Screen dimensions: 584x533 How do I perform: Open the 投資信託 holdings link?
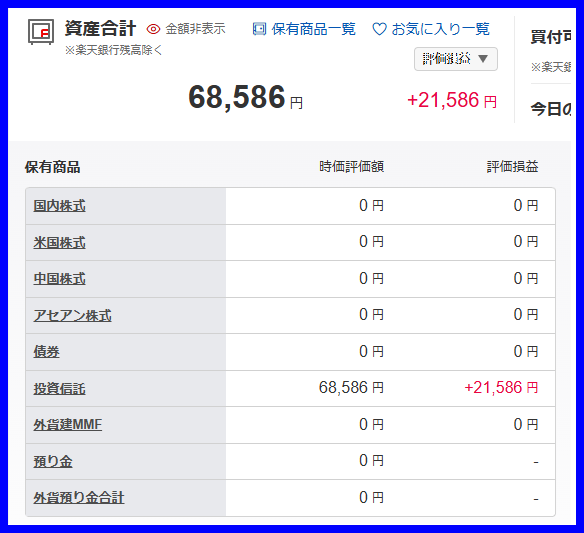(x=60, y=388)
